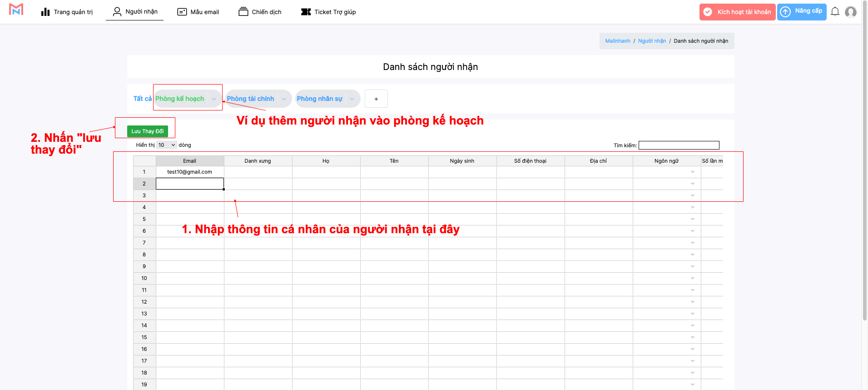Click the Kích hoạt tài khoản button
Image resolution: width=868 pixels, height=390 pixels.
[x=737, y=12]
